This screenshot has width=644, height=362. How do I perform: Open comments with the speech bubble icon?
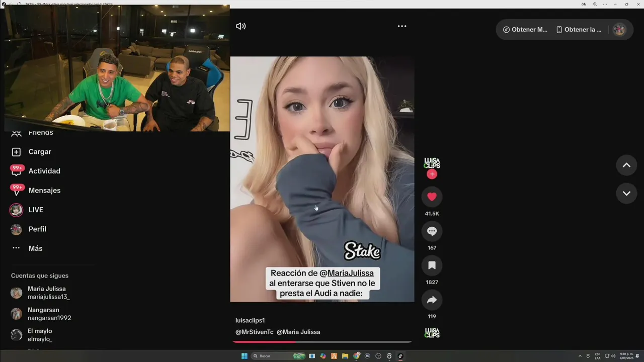point(432,231)
